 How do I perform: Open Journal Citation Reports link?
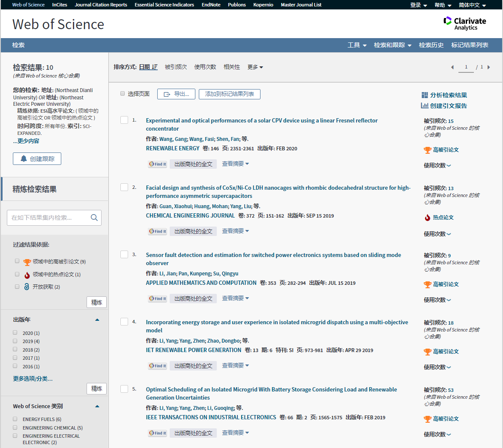point(101,5)
